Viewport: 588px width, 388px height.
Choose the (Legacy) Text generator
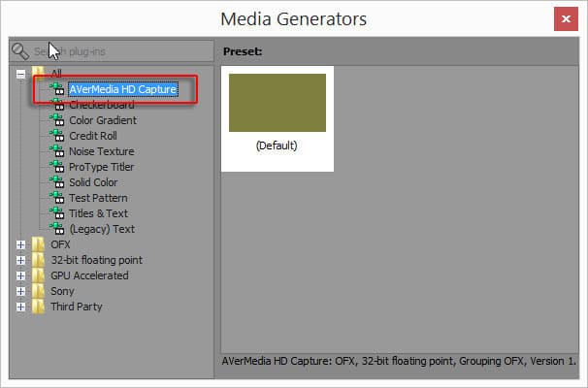tap(102, 229)
